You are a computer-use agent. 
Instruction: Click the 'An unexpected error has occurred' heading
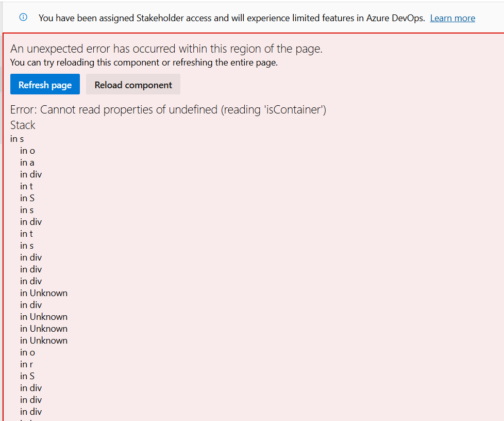click(166, 48)
